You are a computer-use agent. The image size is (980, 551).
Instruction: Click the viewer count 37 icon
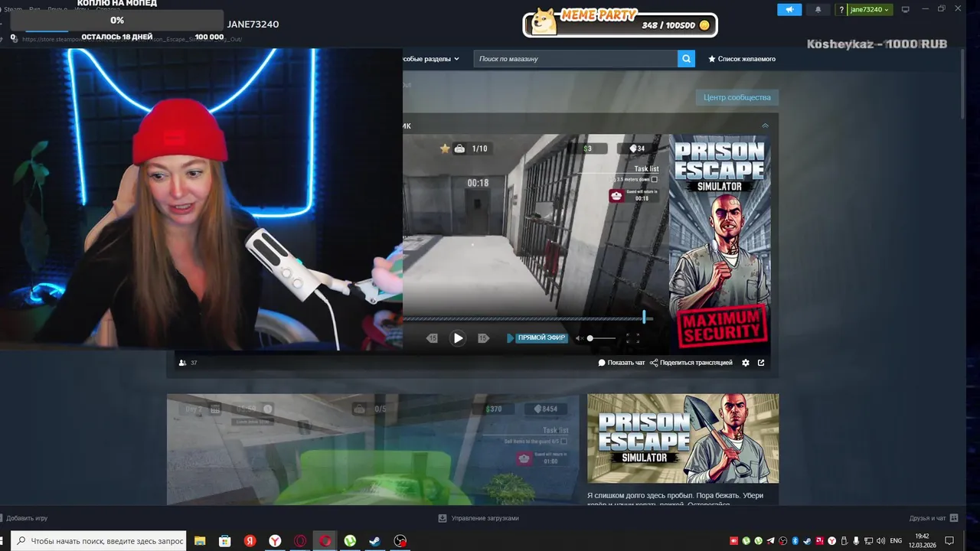click(x=182, y=363)
